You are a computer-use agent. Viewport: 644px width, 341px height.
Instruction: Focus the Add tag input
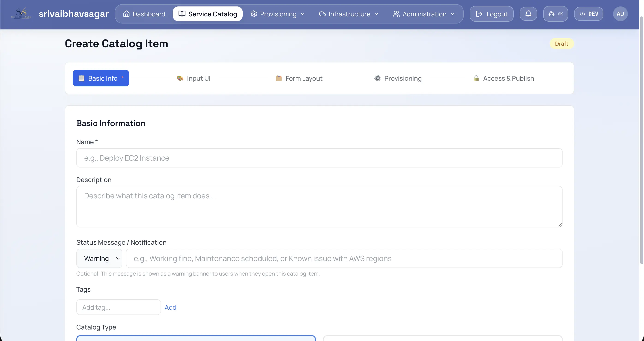coord(119,307)
